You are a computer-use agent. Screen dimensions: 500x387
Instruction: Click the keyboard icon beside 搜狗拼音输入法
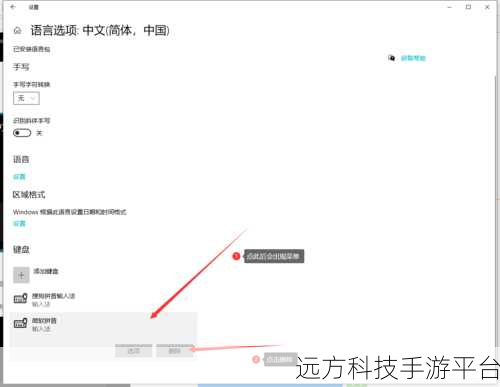(x=20, y=298)
